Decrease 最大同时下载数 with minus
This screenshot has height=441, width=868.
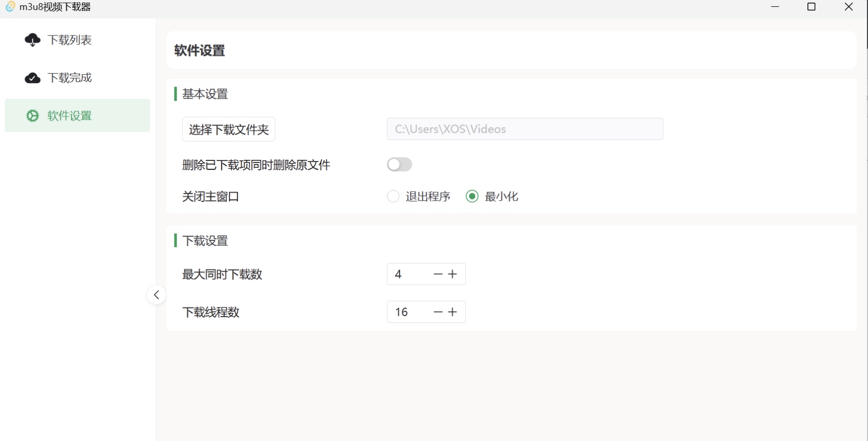[438, 274]
